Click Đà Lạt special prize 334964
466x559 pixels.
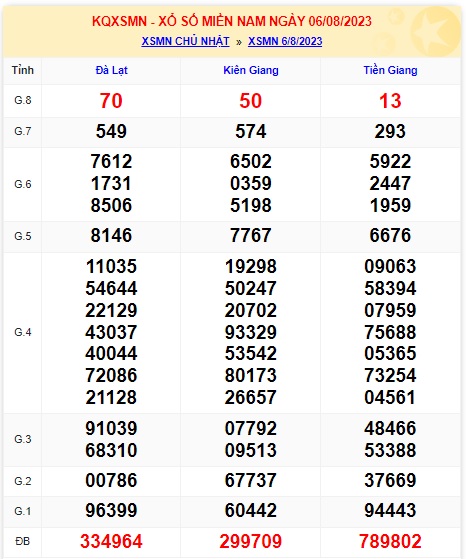(x=111, y=541)
